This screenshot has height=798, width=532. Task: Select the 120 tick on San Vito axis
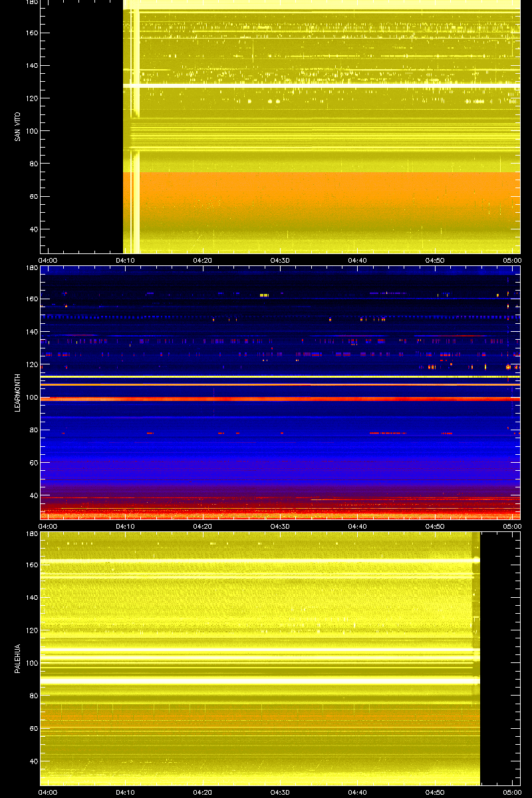click(31, 98)
